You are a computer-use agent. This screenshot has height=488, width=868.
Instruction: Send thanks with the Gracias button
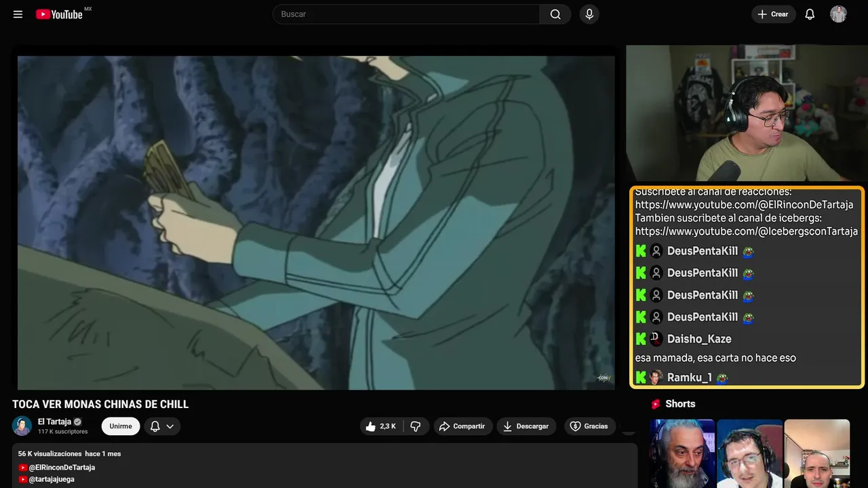coord(589,426)
